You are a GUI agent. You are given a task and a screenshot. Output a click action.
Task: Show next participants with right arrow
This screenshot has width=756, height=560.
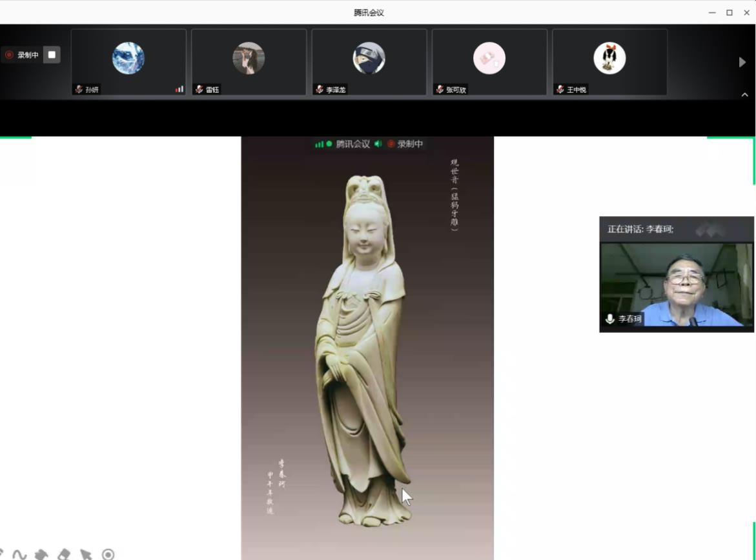(742, 62)
